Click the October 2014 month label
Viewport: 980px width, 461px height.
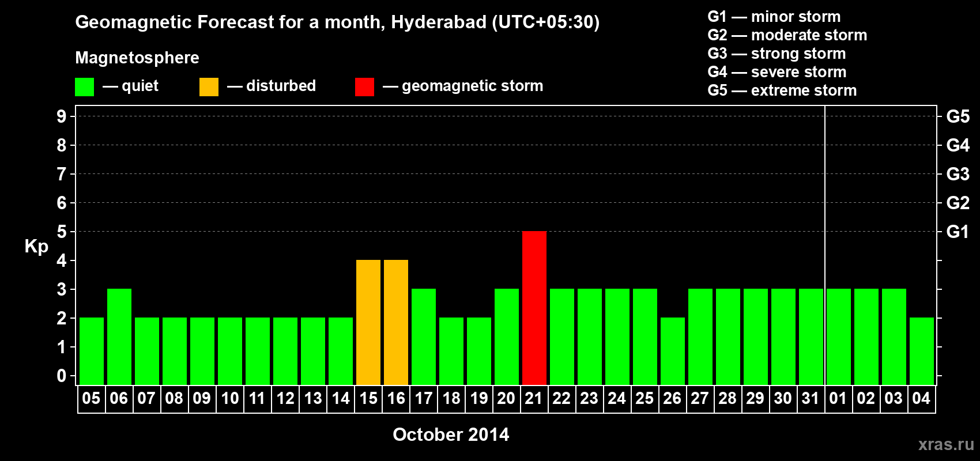click(x=451, y=434)
